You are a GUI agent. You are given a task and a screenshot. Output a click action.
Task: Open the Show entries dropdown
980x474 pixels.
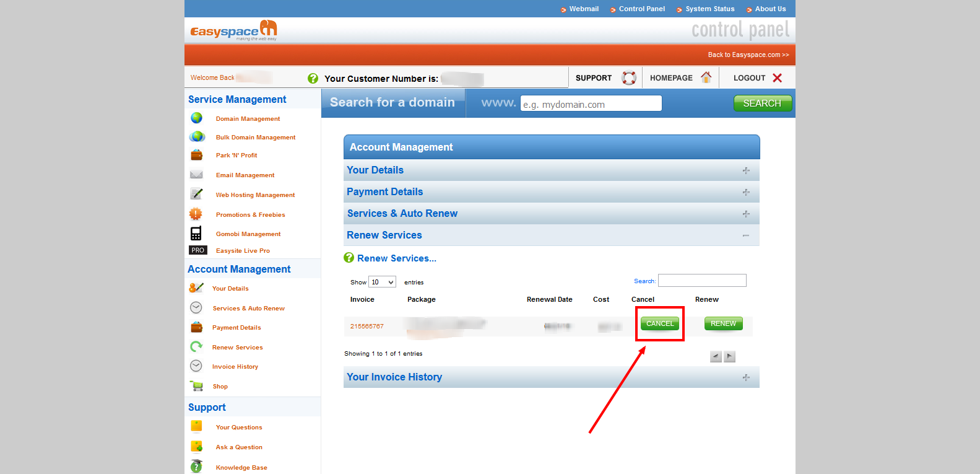382,282
